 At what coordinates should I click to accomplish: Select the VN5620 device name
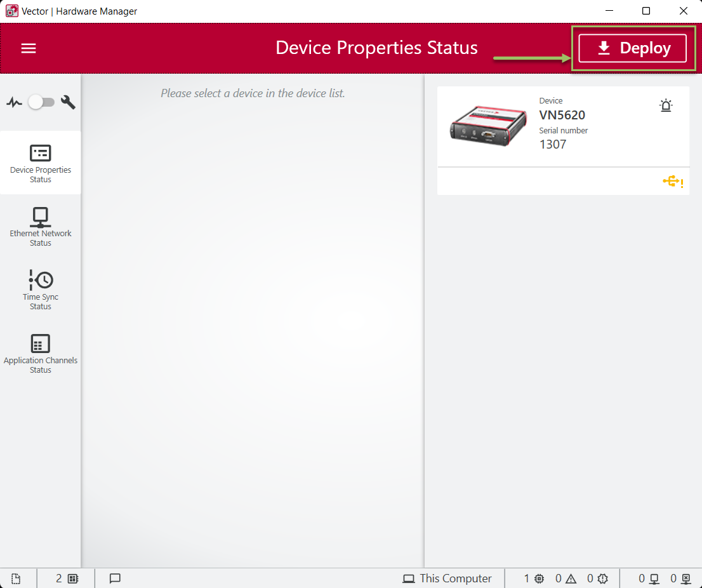[562, 115]
